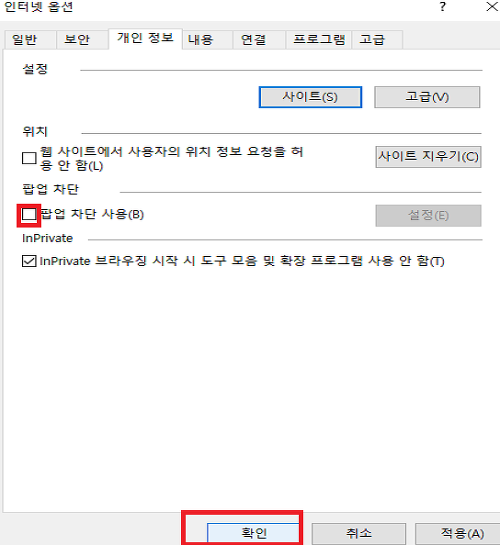Enable the location request blocking checkbox
500x545 pixels.
pyautogui.click(x=29, y=158)
